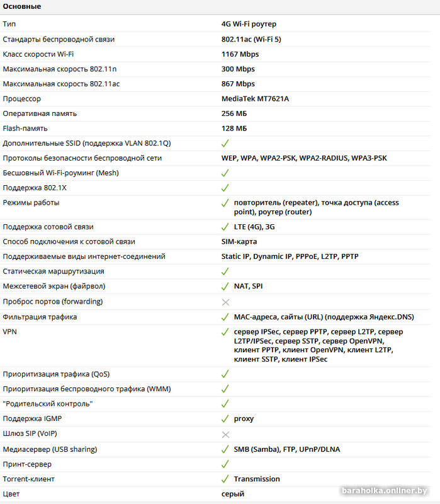Click the checkmark next to LTE (4G), 3G
This screenshot has width=440, height=504.
(225, 227)
